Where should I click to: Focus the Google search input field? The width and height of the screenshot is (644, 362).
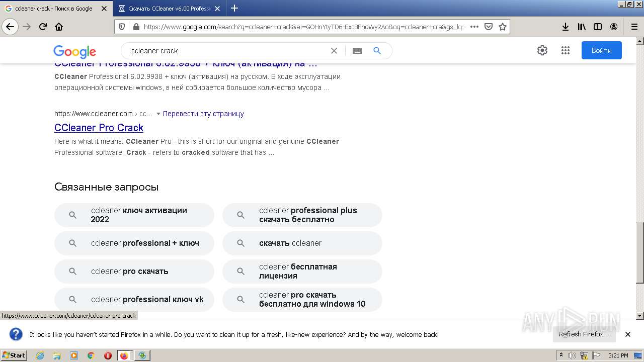226,51
